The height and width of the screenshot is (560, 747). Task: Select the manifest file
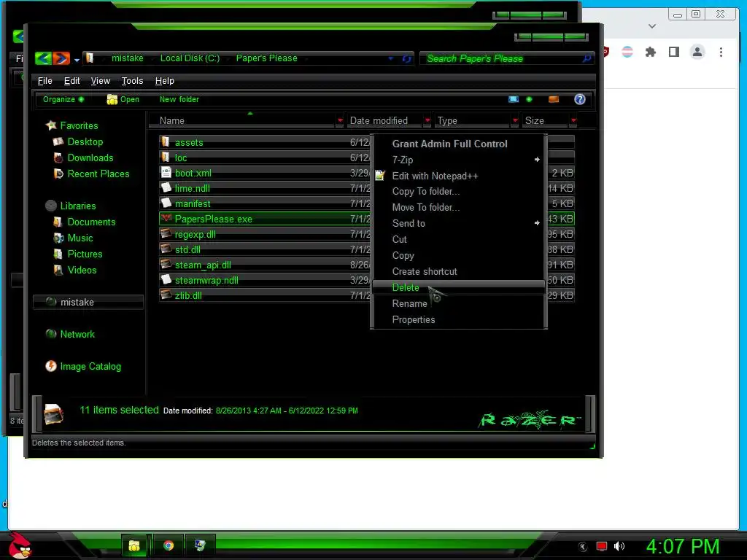[x=193, y=204]
